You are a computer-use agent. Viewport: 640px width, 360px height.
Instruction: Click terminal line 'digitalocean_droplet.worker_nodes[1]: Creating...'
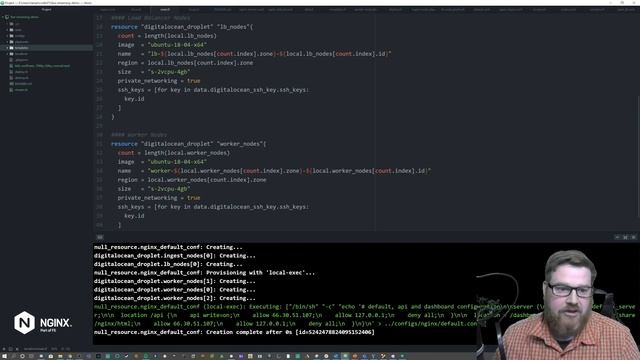(x=175, y=282)
